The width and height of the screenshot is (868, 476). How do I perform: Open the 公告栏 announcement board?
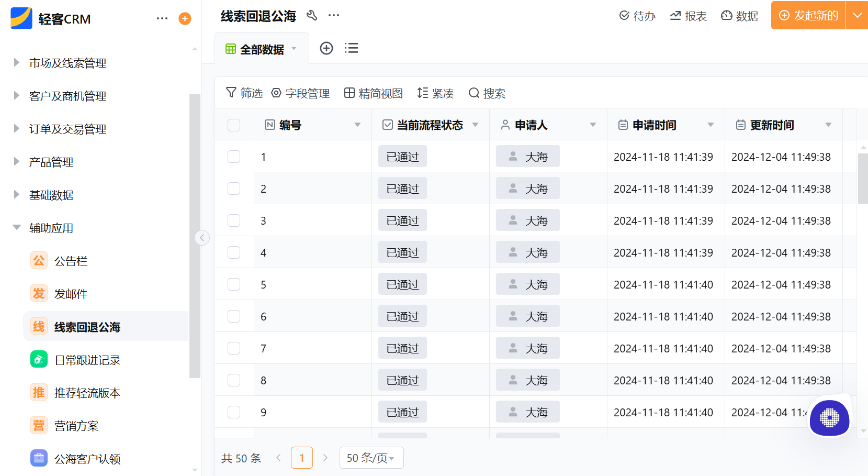click(x=71, y=260)
